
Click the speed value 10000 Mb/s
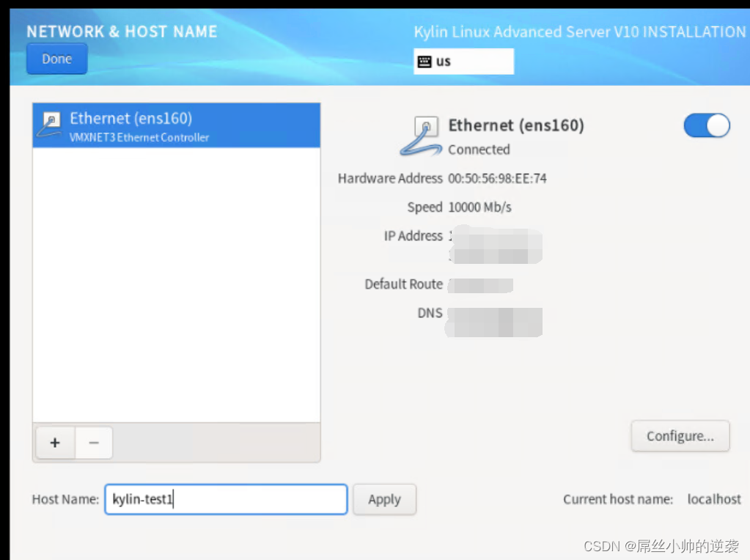click(479, 207)
